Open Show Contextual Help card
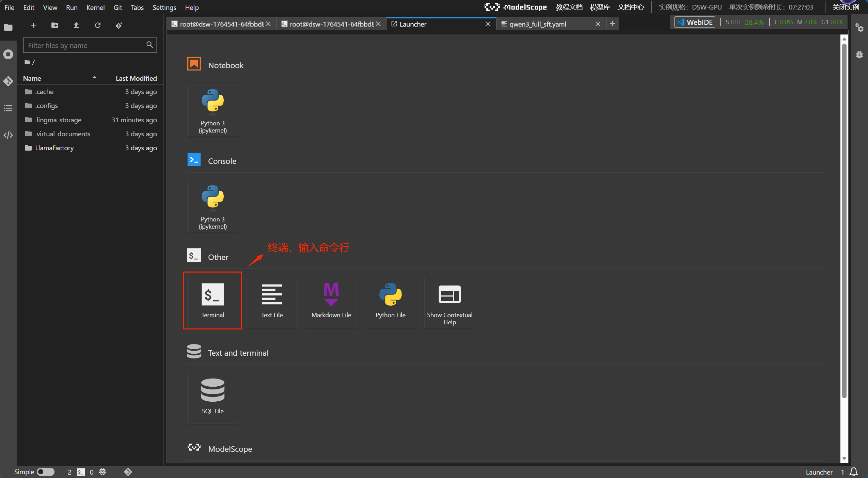The width and height of the screenshot is (868, 478). [449, 302]
